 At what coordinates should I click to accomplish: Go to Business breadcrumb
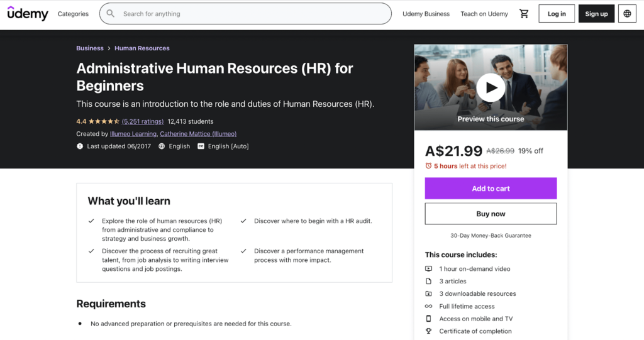[x=90, y=48]
